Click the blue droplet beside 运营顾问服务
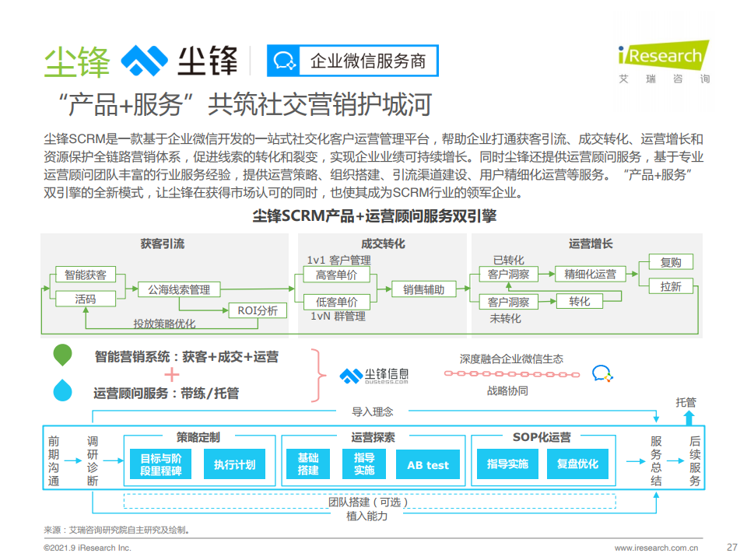The width and height of the screenshot is (747, 560). click(x=62, y=390)
